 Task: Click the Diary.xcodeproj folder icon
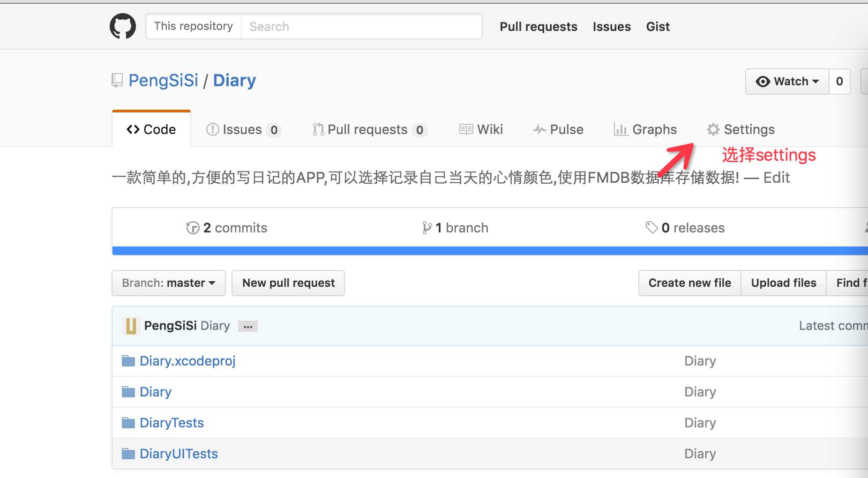pos(128,361)
